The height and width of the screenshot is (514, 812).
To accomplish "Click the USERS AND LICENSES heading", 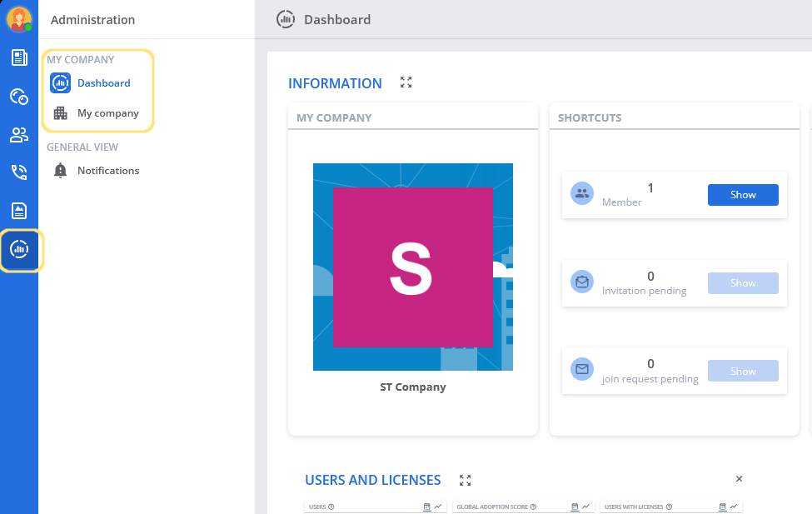I will tap(373, 481).
